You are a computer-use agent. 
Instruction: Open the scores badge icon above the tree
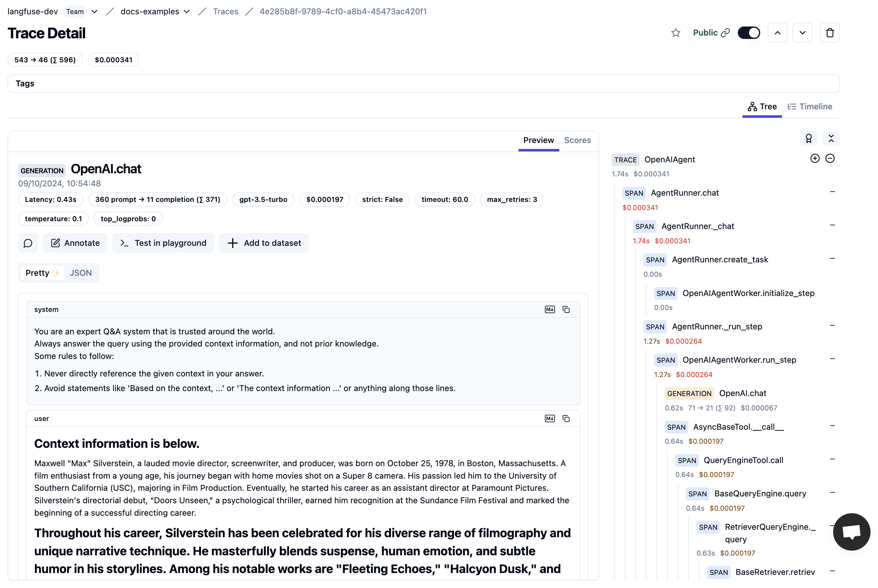(809, 138)
